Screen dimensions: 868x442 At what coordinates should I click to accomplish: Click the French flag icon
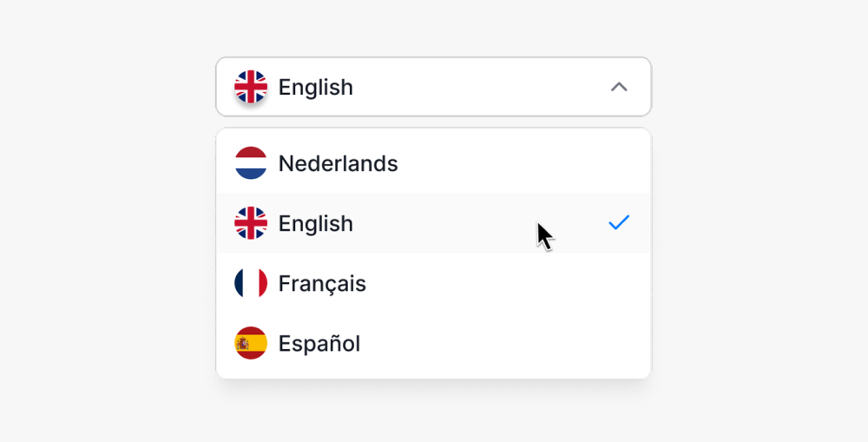point(251,283)
